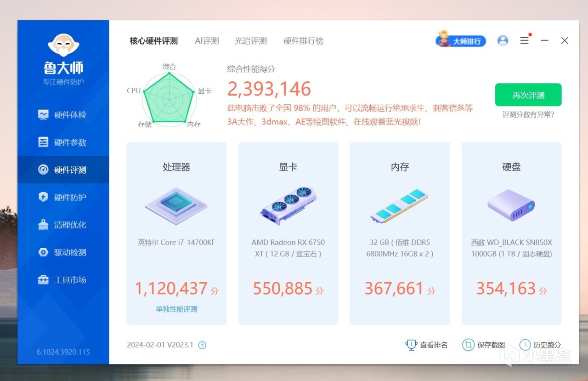Click the 显卡 card heading
This screenshot has width=588, height=381.
[x=288, y=167]
